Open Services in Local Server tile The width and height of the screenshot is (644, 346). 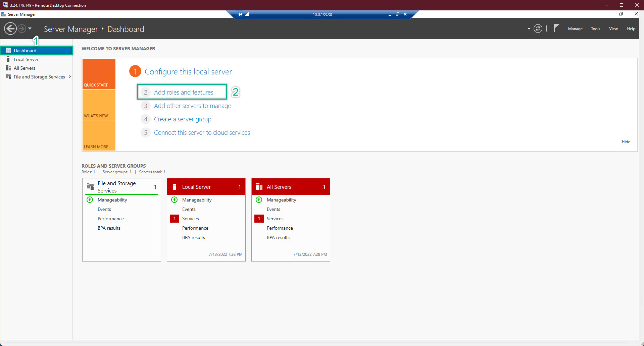pyautogui.click(x=191, y=219)
